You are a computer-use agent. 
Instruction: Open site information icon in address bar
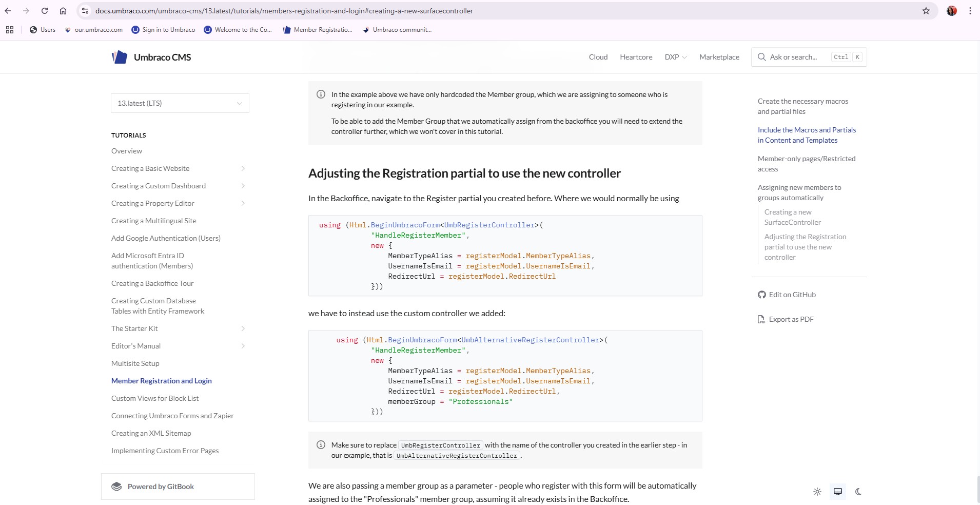pyautogui.click(x=85, y=11)
